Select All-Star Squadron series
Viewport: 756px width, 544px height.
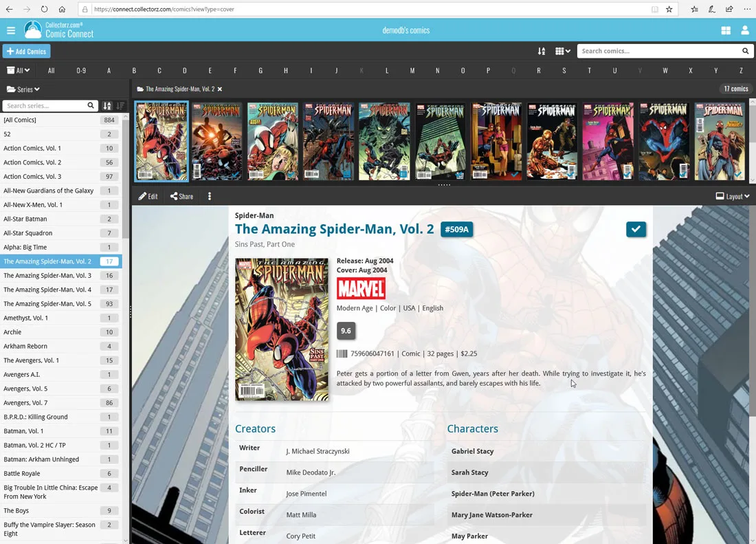[60, 233]
